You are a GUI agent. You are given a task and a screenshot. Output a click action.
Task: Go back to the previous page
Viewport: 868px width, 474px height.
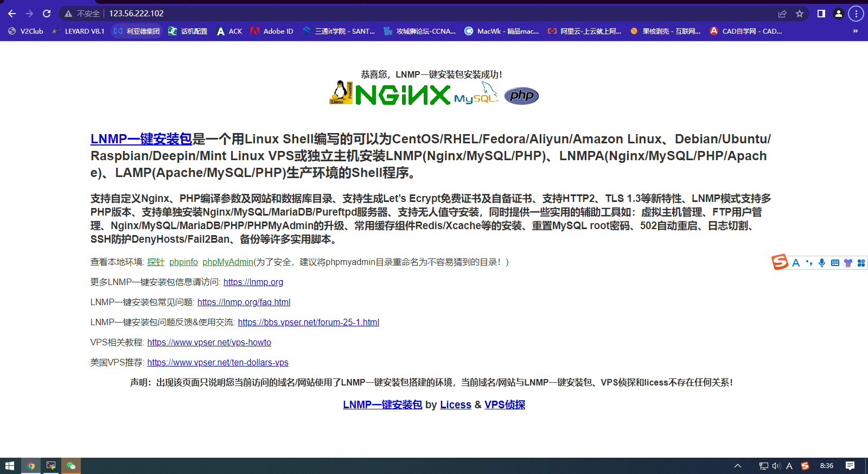pyautogui.click(x=12, y=14)
